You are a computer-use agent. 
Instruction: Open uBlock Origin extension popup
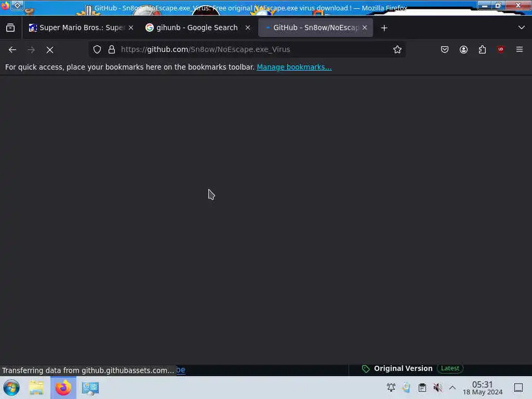(501, 49)
